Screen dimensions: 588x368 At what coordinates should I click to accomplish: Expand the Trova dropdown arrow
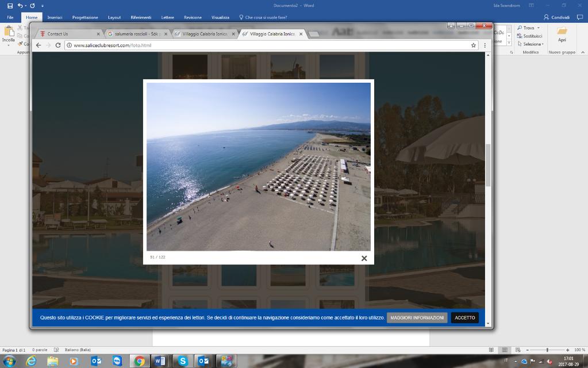(x=539, y=28)
